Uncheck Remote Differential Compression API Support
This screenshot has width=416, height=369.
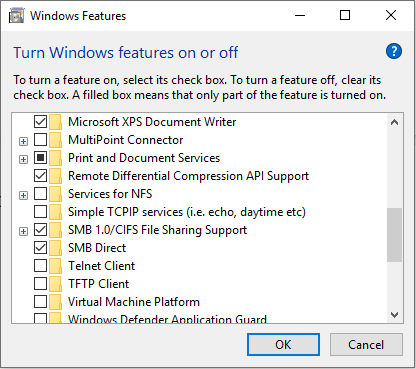coord(40,176)
